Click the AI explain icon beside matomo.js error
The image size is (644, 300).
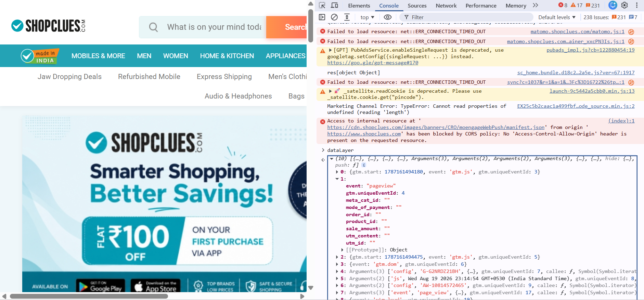(631, 32)
